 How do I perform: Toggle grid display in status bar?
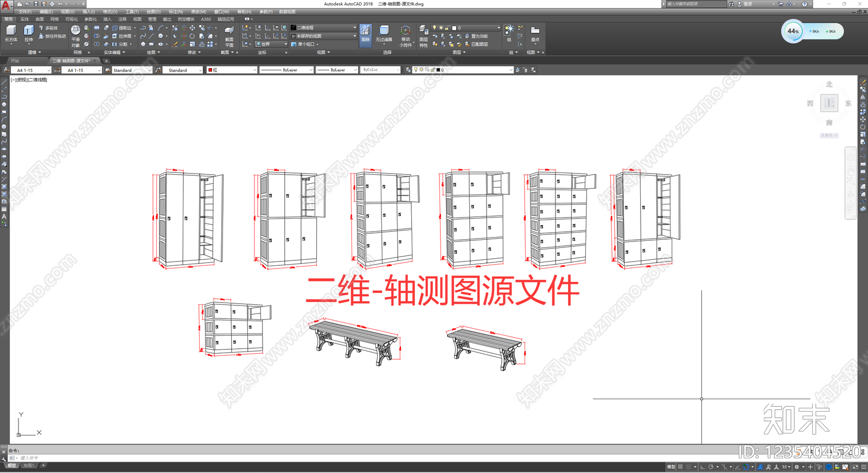pos(680,466)
